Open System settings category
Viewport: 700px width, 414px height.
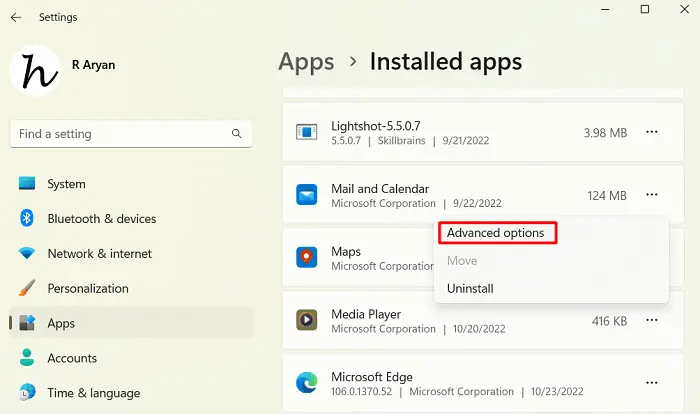click(131, 184)
